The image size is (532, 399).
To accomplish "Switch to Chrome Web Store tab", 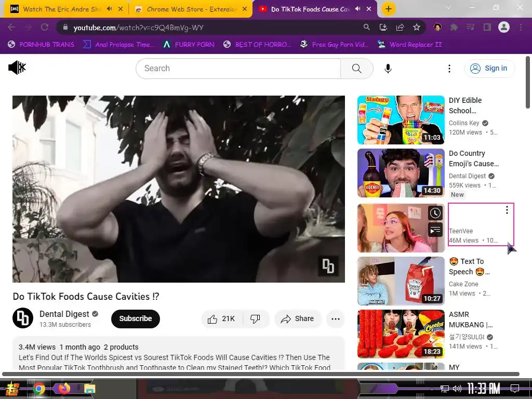I will [191, 9].
